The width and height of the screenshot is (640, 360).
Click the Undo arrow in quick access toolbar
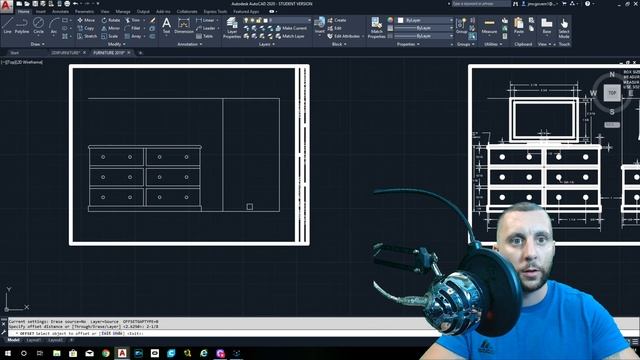(76, 4)
